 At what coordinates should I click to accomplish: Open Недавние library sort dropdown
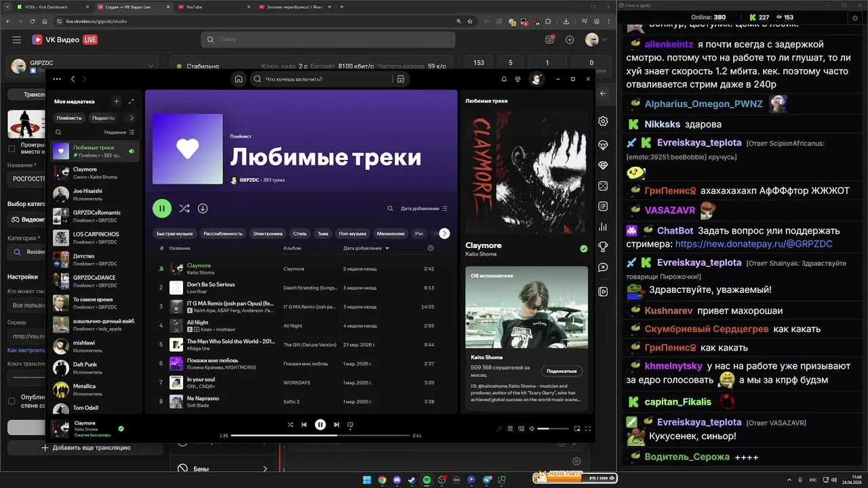tap(119, 132)
